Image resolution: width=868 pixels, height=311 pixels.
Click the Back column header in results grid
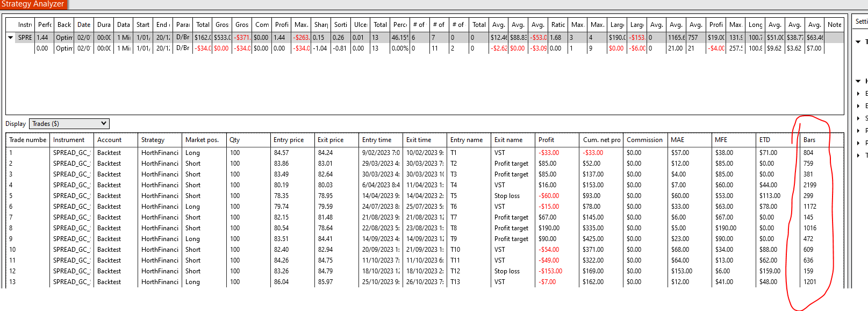pos(64,25)
